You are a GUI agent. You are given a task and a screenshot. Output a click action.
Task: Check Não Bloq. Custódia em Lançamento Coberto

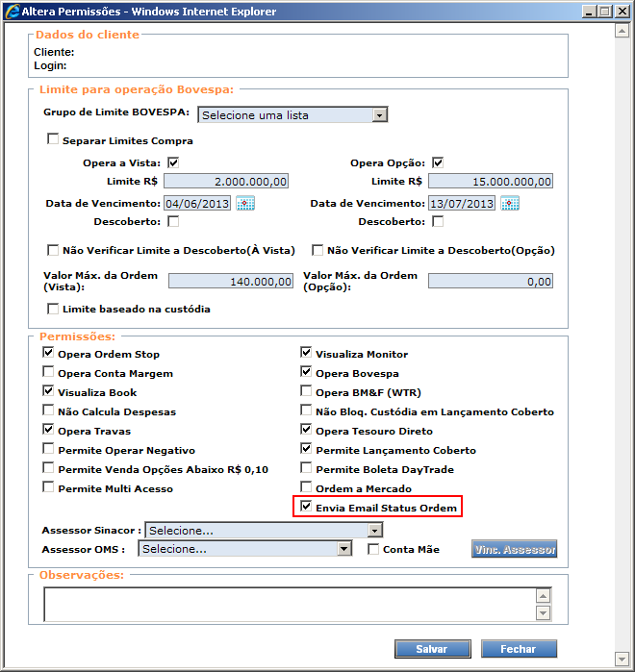click(x=306, y=411)
